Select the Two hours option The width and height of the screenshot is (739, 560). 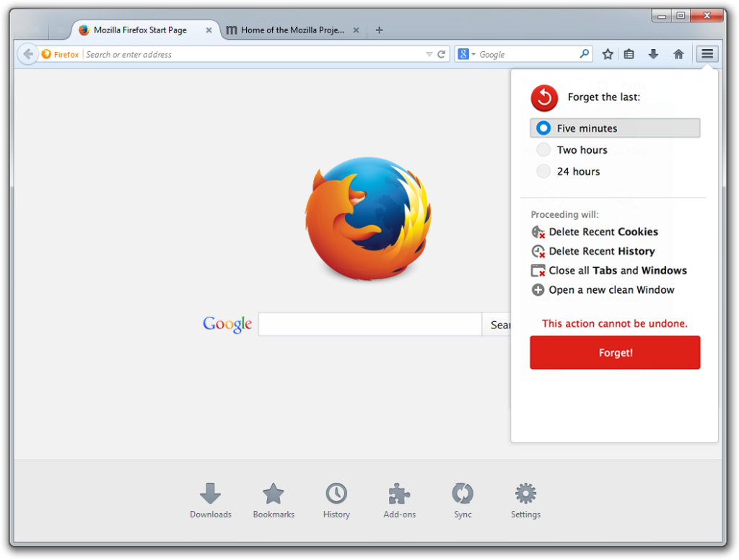[x=543, y=150]
